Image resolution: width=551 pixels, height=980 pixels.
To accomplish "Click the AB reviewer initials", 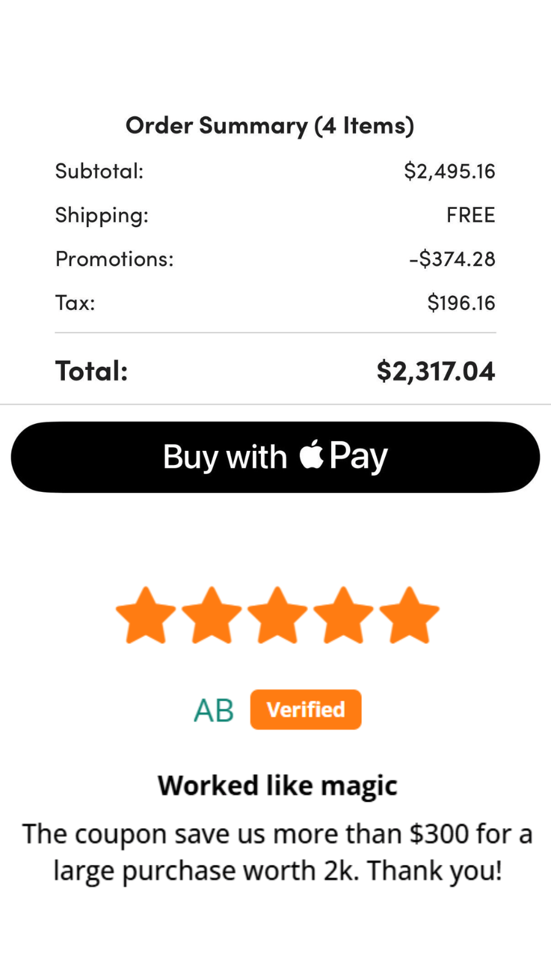I will [214, 710].
